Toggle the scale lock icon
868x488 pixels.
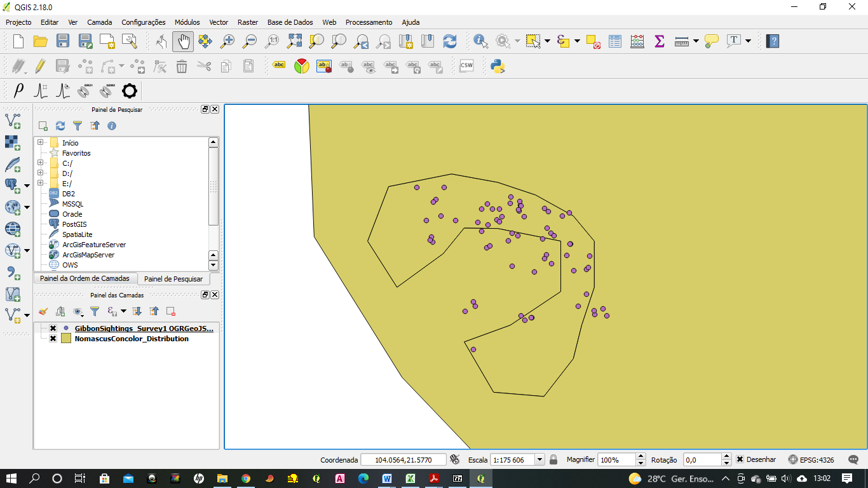[553, 459]
